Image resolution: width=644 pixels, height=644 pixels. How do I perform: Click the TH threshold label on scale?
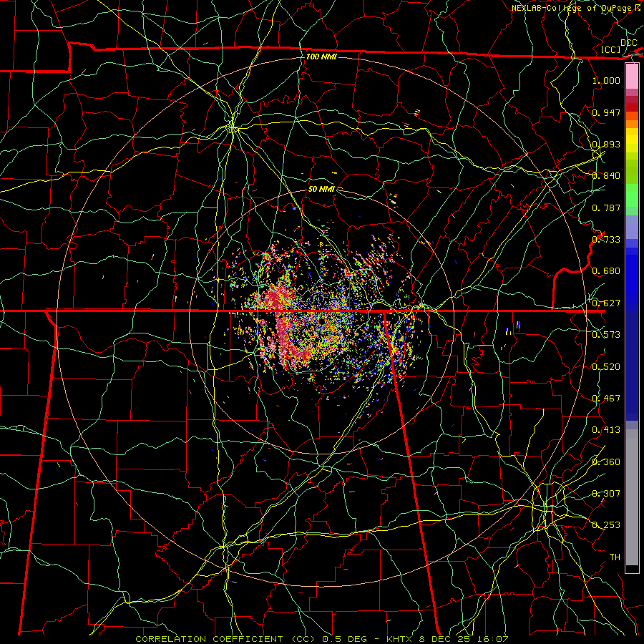(x=615, y=557)
